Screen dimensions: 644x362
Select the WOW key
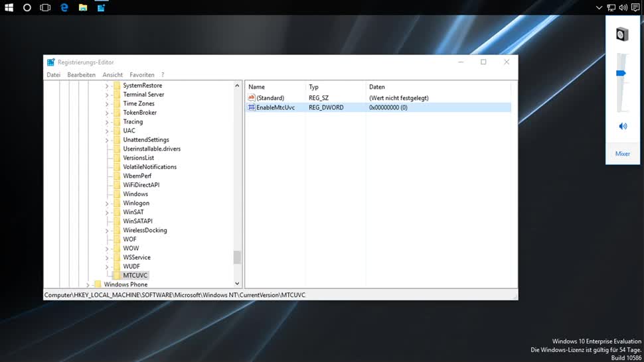tap(131, 248)
